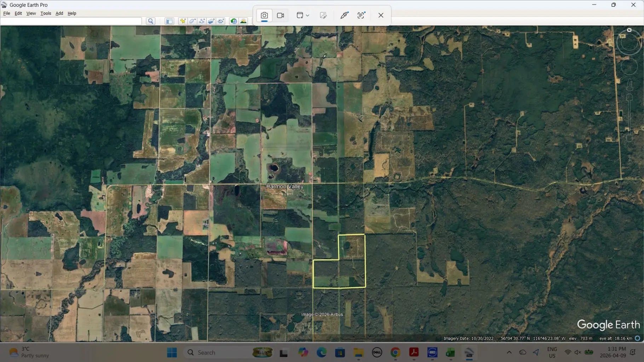Click the Harmon Valley place label
The width and height of the screenshot is (644, 362).
[284, 186]
